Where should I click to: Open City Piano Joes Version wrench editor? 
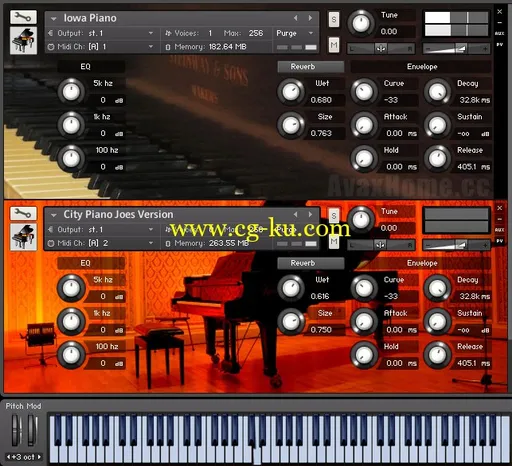pos(23,213)
